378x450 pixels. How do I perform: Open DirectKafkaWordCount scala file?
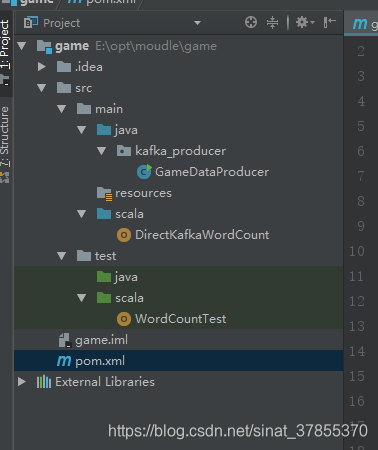[202, 235]
